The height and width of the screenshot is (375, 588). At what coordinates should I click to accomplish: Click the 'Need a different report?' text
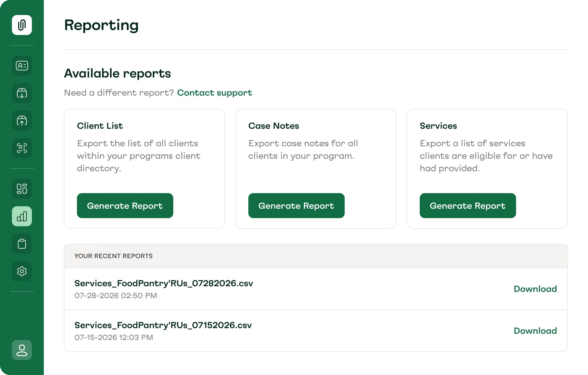pos(119,93)
